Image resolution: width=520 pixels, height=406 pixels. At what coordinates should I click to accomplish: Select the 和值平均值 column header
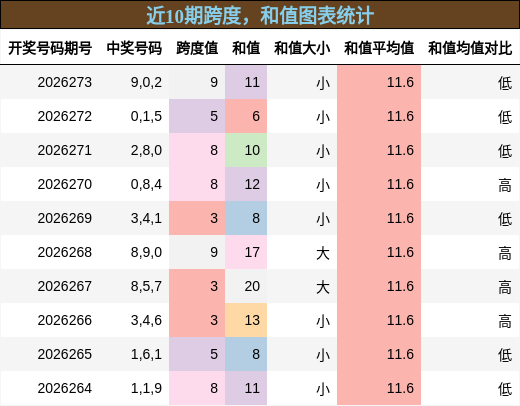click(x=379, y=48)
